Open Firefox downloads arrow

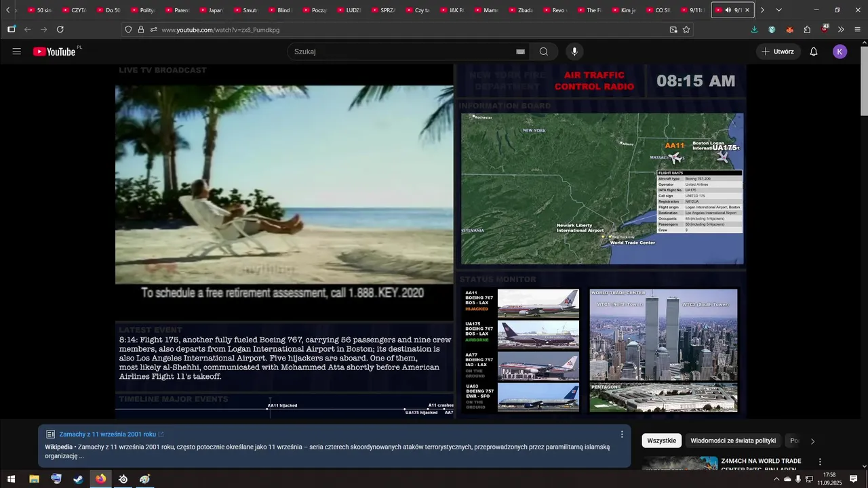tap(755, 30)
